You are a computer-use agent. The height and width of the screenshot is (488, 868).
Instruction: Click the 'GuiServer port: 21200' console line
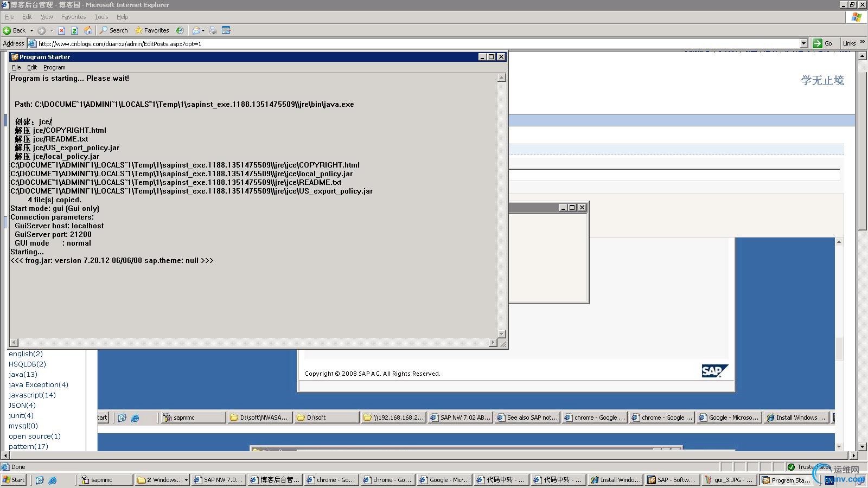coord(53,234)
